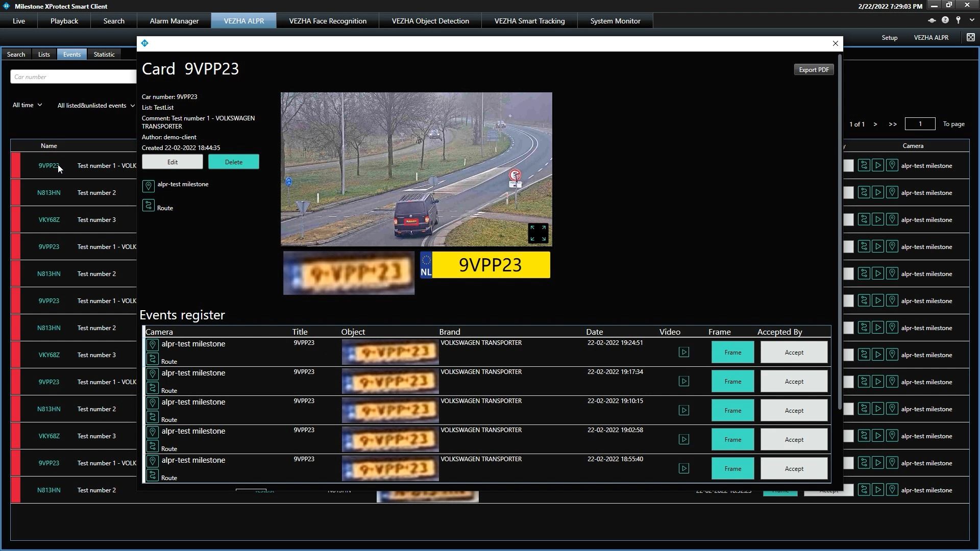Open the VEZHA Face Recognition tab
This screenshot has height=551, width=980.
(x=328, y=21)
